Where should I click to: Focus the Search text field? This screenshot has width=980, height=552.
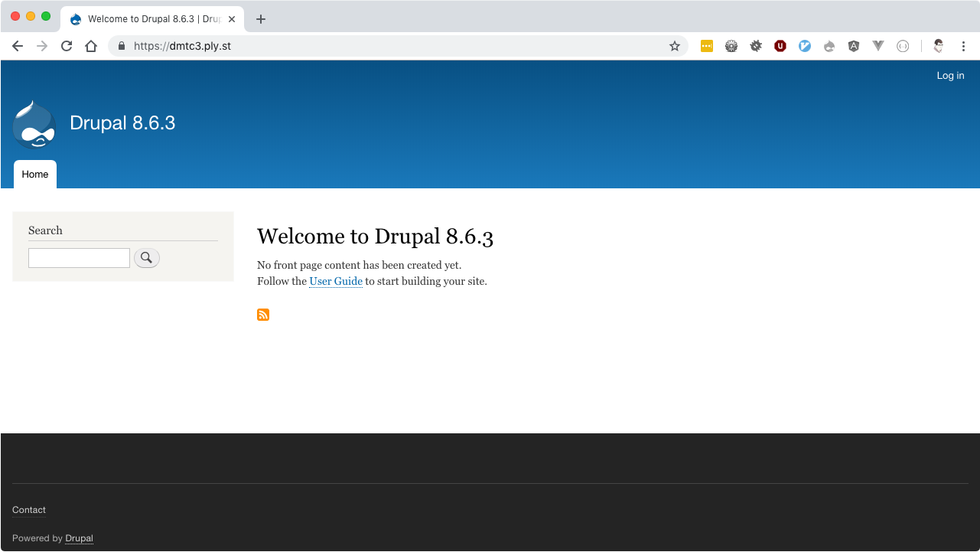pos(79,258)
